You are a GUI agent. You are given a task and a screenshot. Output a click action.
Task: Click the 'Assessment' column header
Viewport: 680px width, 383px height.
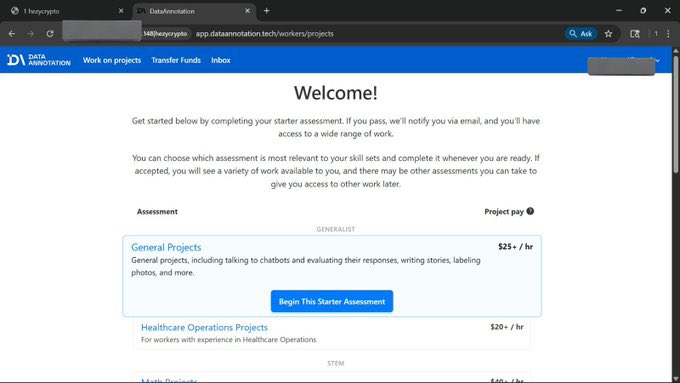pos(157,212)
